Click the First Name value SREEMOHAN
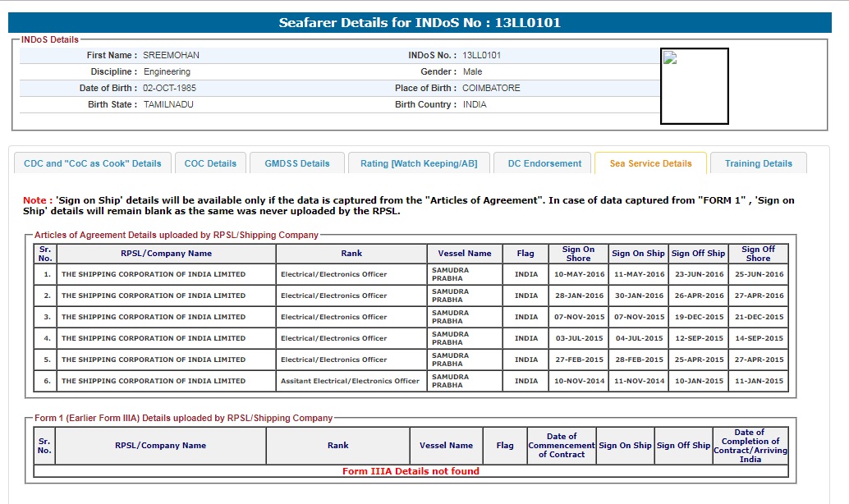 click(171, 55)
